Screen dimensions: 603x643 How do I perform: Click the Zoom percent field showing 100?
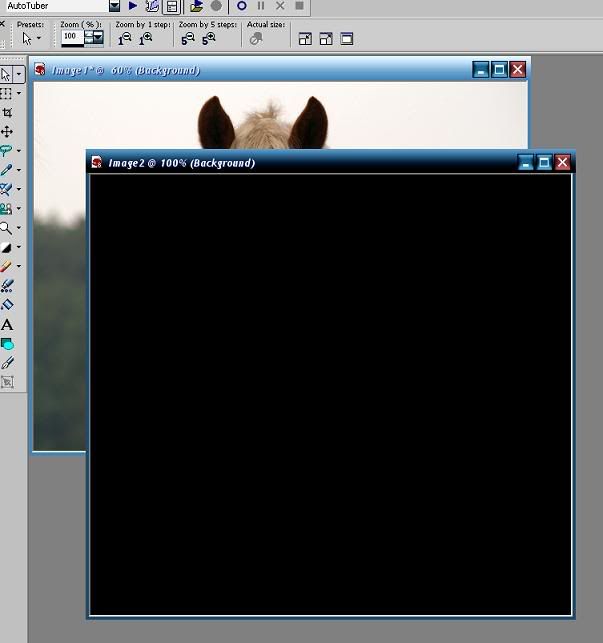(x=72, y=36)
